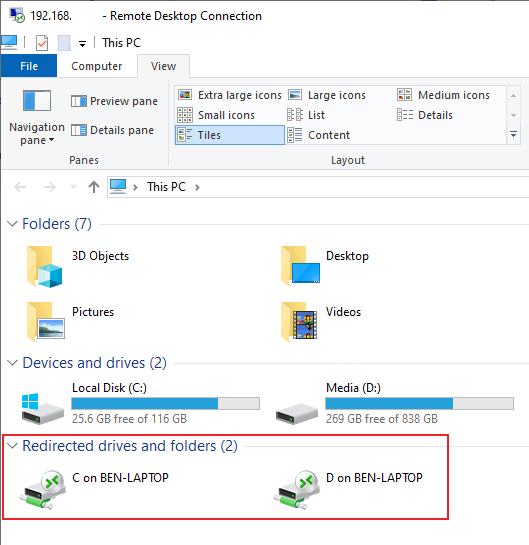Viewport: 529px width, 545px height.
Task: Click the '3D Objects' label
Action: [100, 256]
